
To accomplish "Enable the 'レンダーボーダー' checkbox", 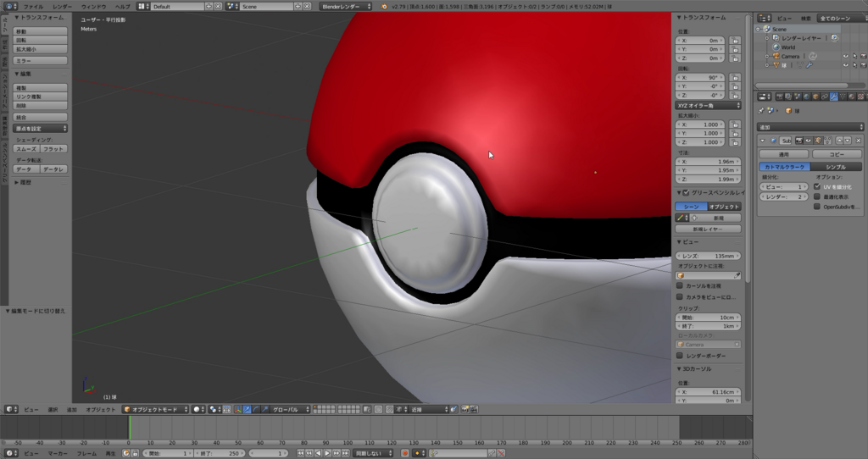I will pos(680,356).
